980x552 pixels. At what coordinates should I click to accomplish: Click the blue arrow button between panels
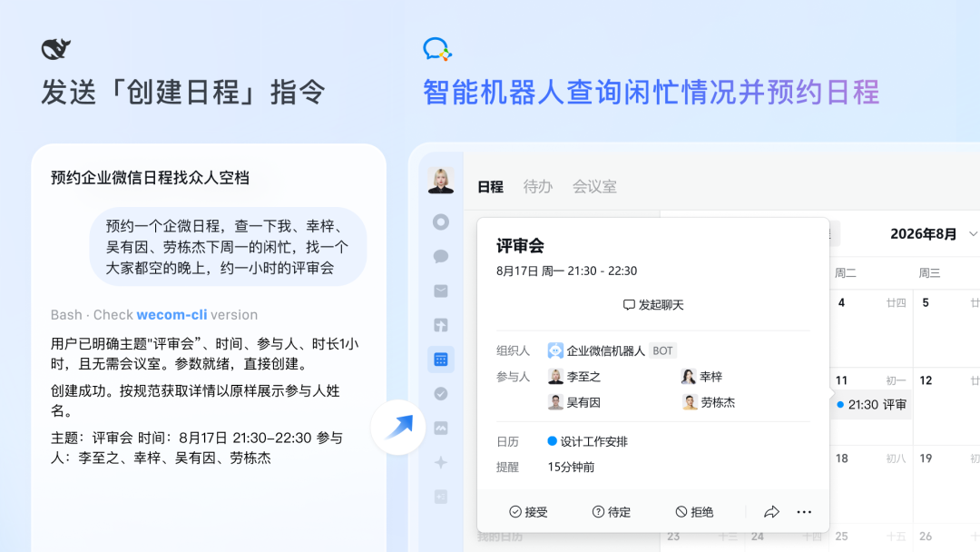point(398,428)
